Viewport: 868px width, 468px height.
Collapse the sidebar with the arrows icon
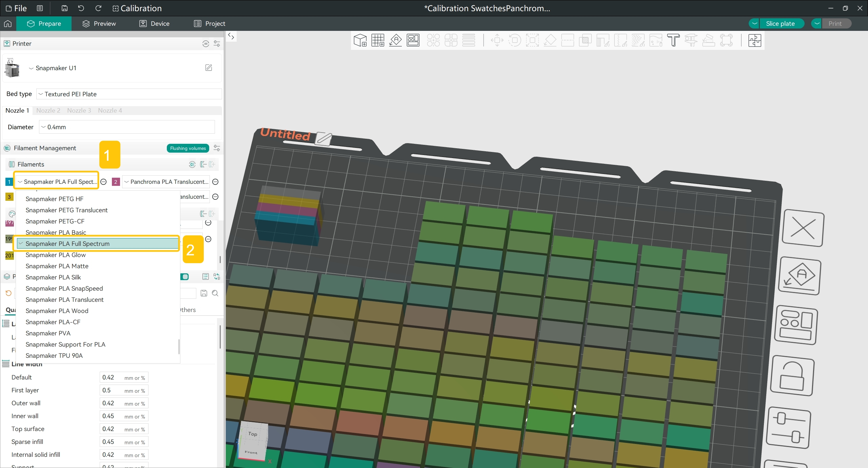(231, 36)
